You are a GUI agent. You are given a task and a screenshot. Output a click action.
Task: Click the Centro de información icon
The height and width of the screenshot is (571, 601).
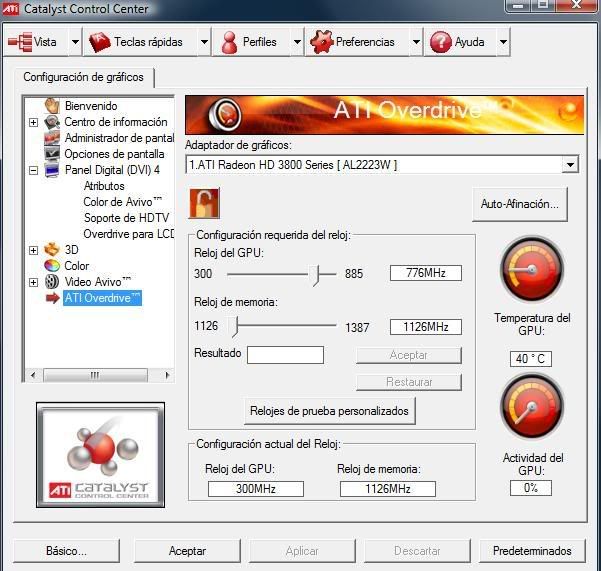point(52,122)
